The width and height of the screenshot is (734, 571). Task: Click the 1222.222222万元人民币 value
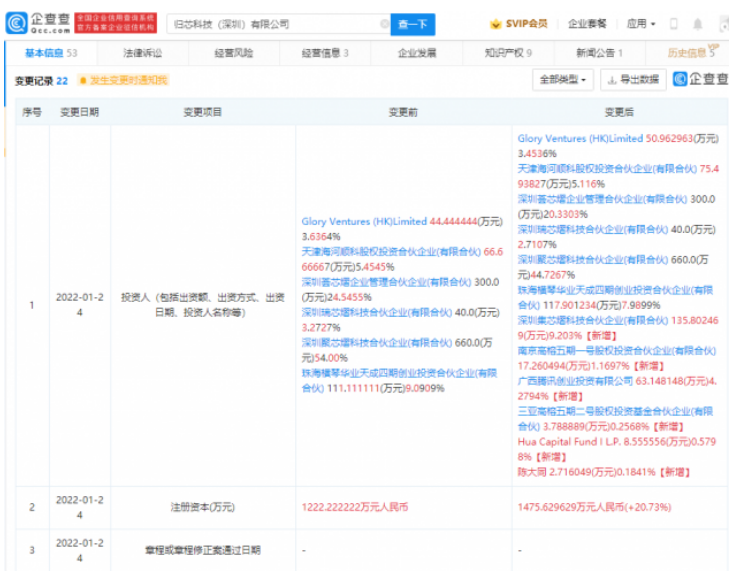355,507
